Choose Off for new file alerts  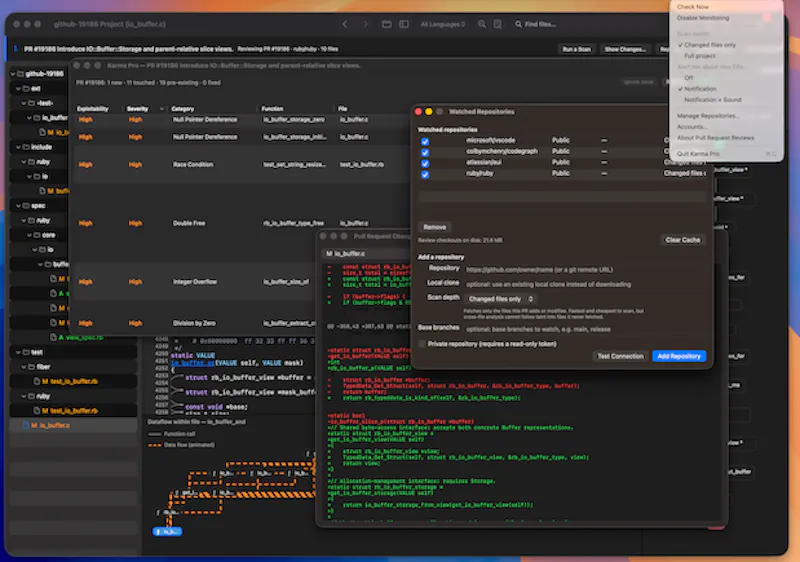click(689, 78)
